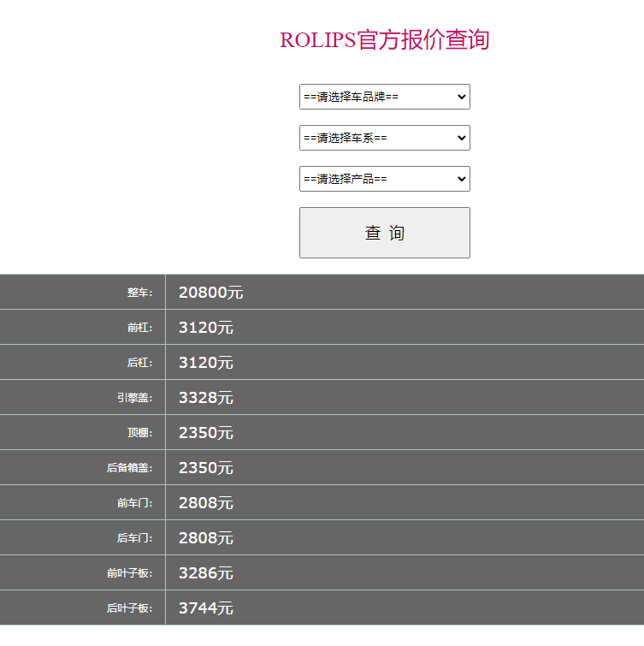Viewport: 644px width, 646px height.
Task: Expand the 请选择车系 series dropdown
Action: pyautogui.click(x=384, y=138)
